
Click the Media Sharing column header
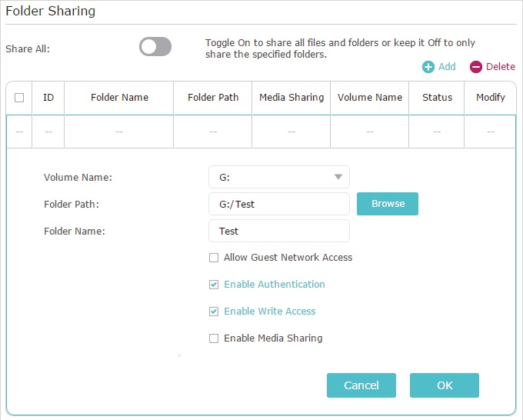click(x=291, y=98)
